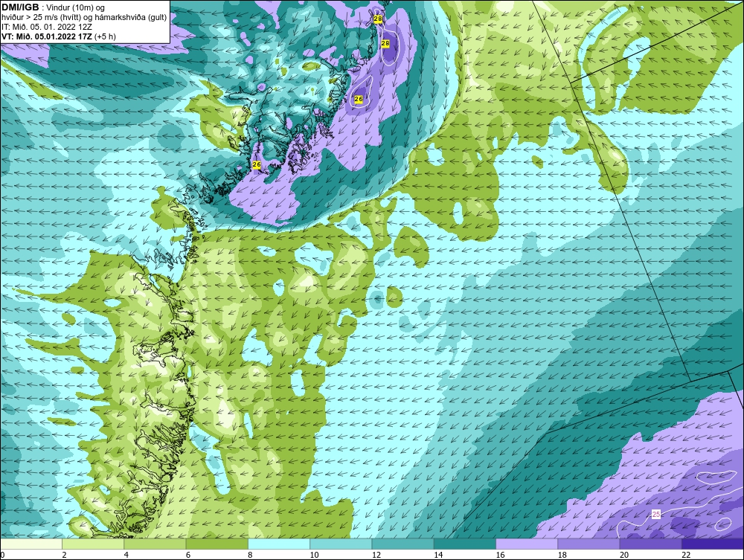Click the yellow 26 label inside white contour
Screen dimensions: 744x560
click(359, 99)
